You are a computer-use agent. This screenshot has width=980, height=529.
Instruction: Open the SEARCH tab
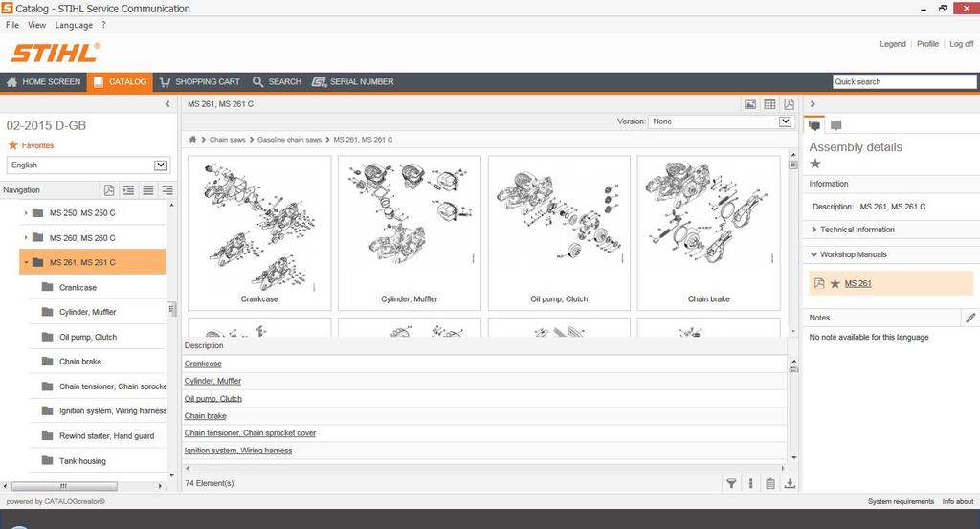(277, 82)
